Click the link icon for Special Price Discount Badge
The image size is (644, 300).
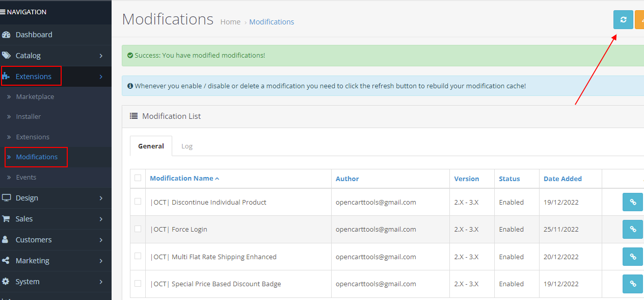coord(632,284)
